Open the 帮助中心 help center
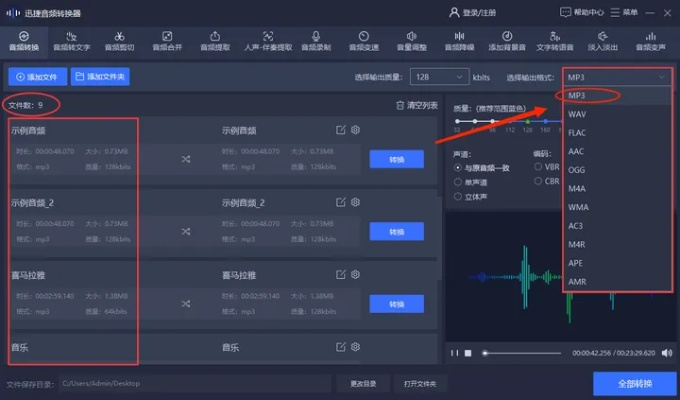The height and width of the screenshot is (400, 680). tap(582, 13)
